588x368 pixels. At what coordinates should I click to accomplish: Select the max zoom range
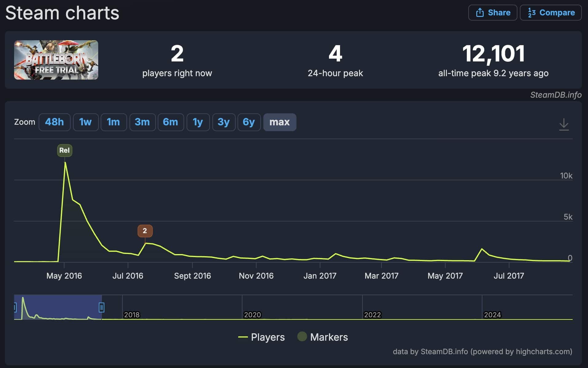tap(280, 122)
